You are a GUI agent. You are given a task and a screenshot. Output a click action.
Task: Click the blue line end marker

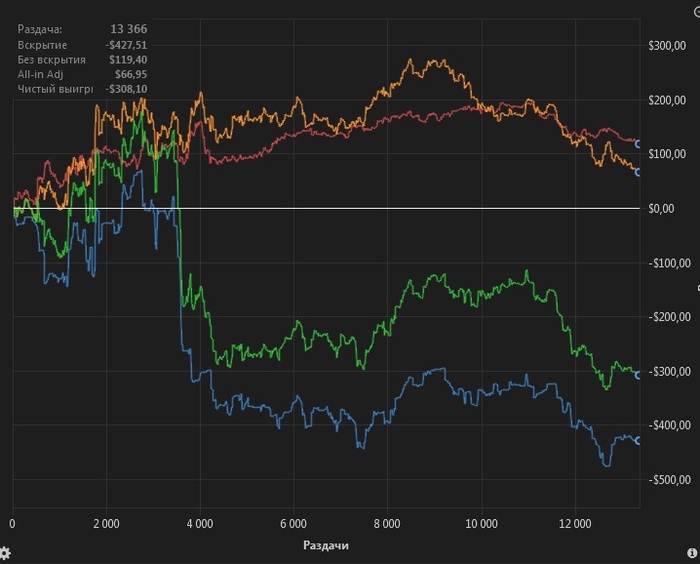point(639,441)
